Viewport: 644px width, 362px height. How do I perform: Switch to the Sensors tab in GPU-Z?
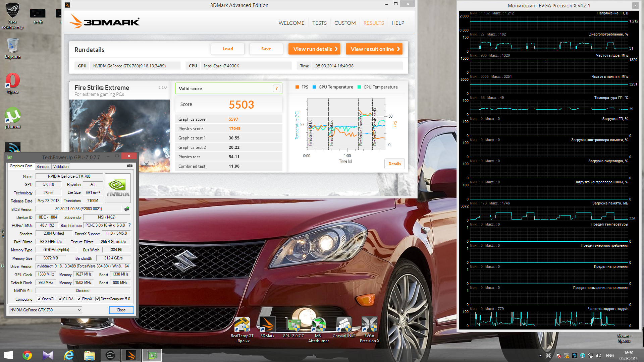(x=43, y=167)
